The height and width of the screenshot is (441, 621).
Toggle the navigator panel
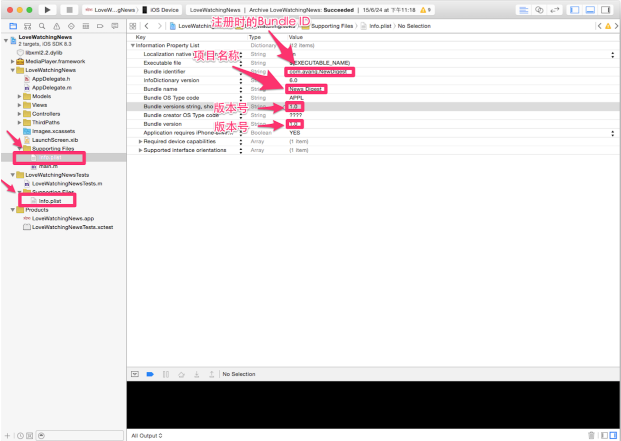[575, 10]
